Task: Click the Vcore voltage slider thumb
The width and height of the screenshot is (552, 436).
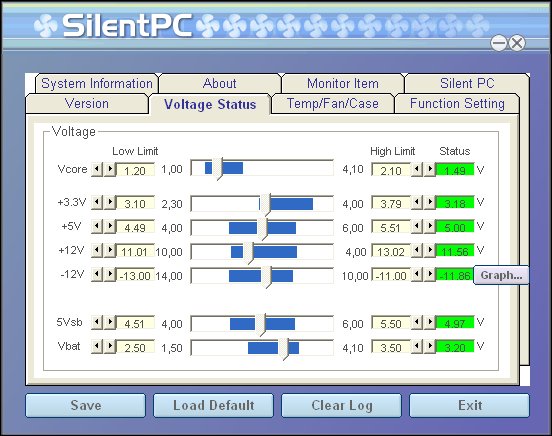Action: pyautogui.click(x=217, y=169)
